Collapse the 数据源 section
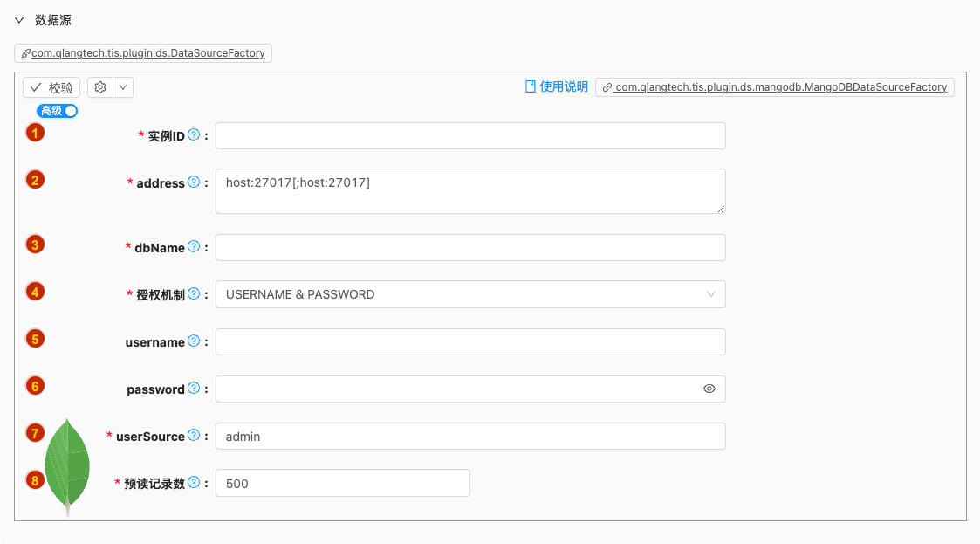 pos(19,20)
